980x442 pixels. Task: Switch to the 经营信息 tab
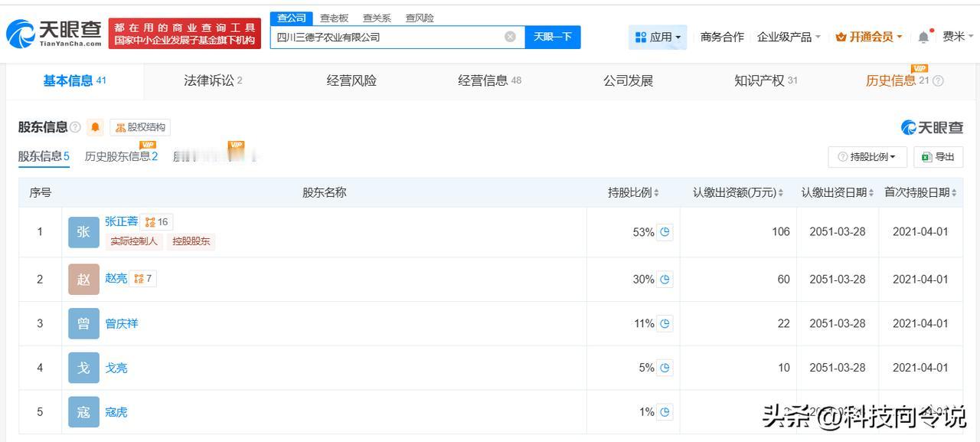(x=489, y=80)
